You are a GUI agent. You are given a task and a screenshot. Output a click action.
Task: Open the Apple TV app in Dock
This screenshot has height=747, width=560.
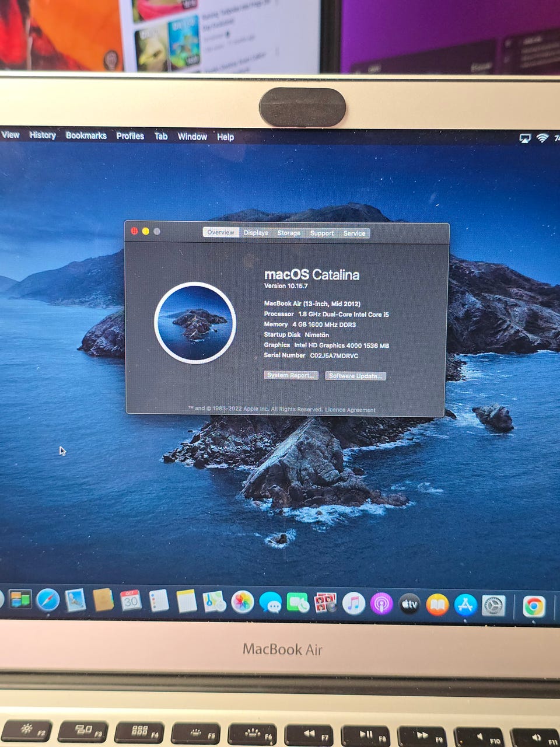click(409, 605)
